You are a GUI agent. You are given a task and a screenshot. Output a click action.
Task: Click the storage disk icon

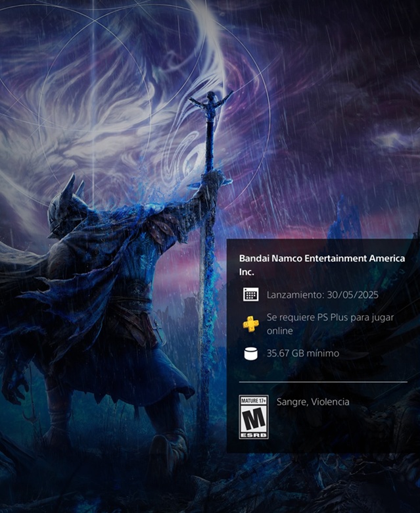pyautogui.click(x=250, y=354)
